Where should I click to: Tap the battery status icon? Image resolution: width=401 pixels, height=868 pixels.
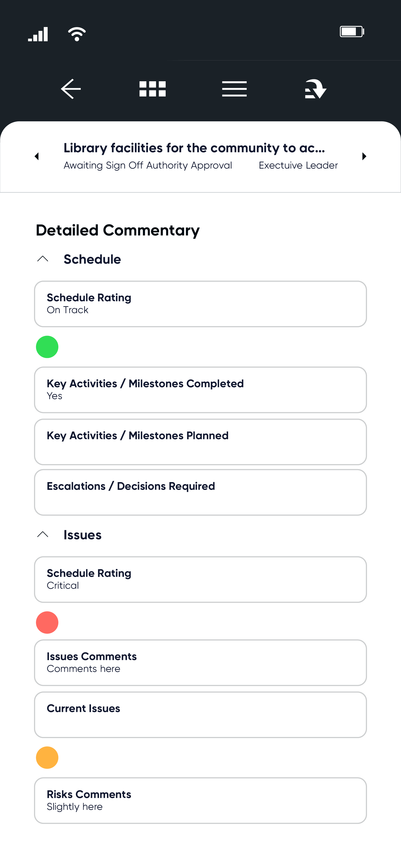pyautogui.click(x=352, y=32)
